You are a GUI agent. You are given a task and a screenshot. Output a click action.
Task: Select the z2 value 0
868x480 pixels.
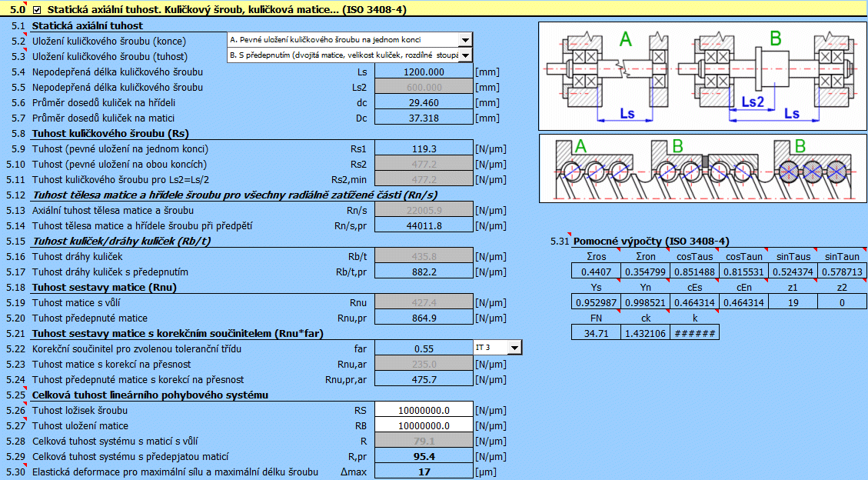tap(842, 303)
